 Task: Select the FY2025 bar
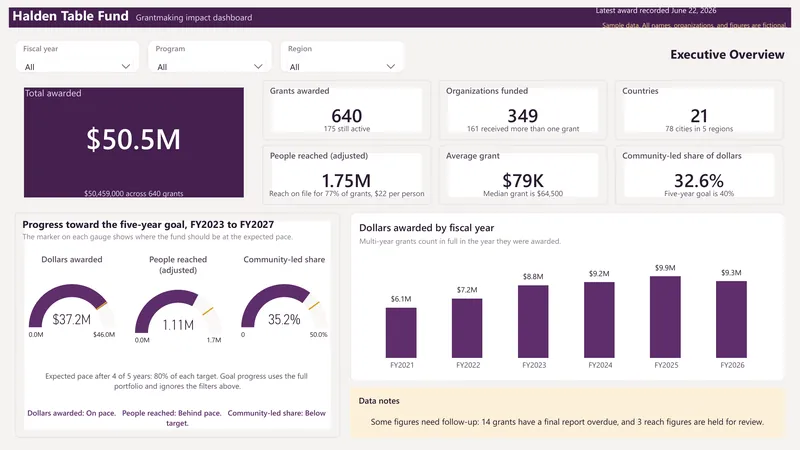665,317
